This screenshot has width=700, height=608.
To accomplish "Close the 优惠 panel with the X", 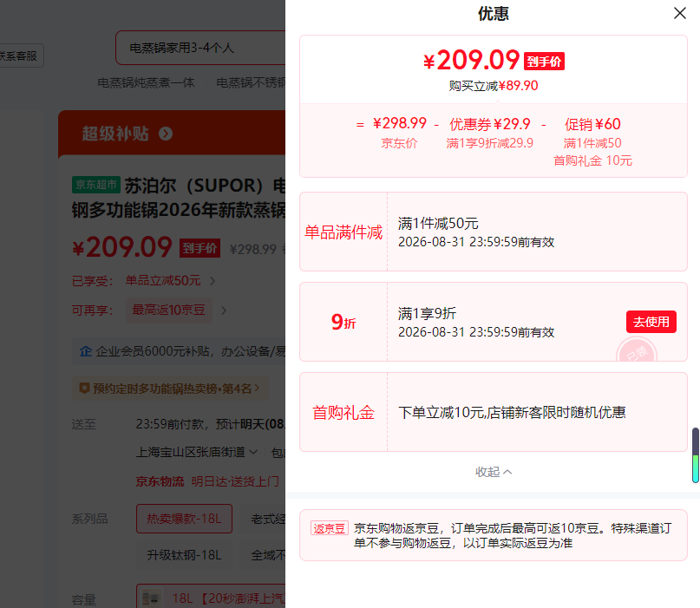I will [x=679, y=13].
